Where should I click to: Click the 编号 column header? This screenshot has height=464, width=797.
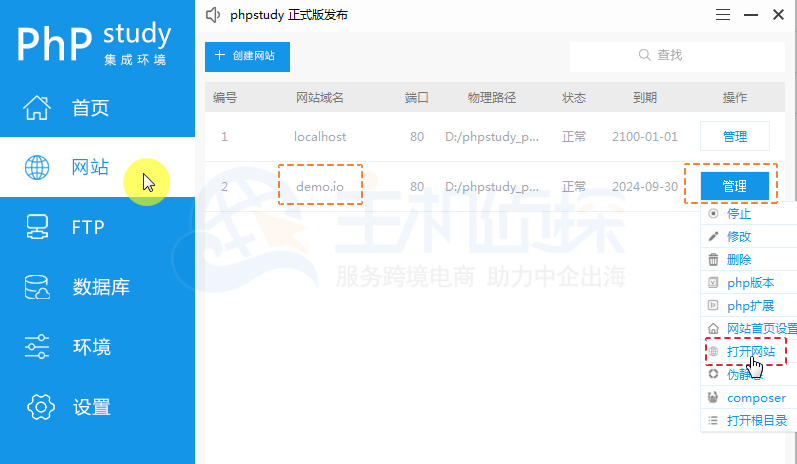(225, 98)
